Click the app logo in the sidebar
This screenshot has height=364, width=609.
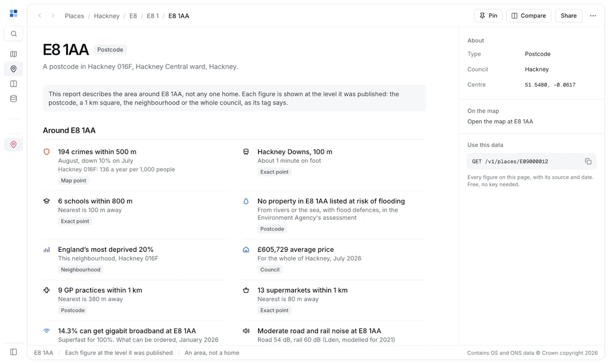[x=13, y=13]
